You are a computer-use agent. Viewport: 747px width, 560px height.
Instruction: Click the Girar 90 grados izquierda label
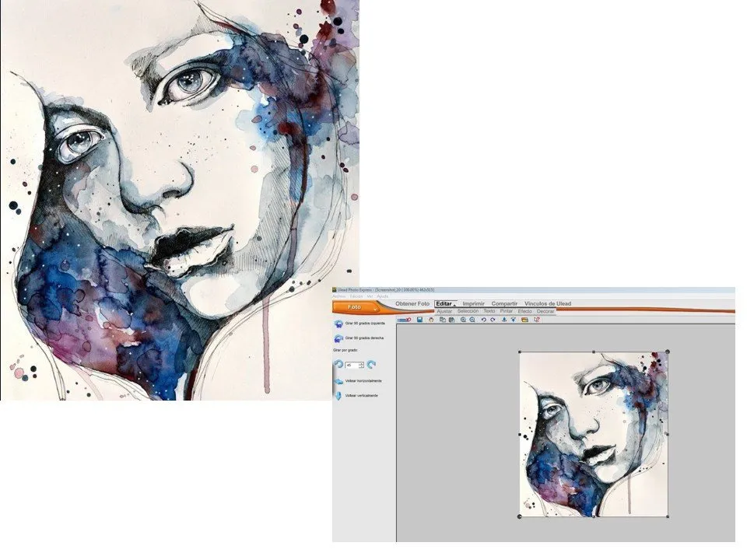pos(365,324)
